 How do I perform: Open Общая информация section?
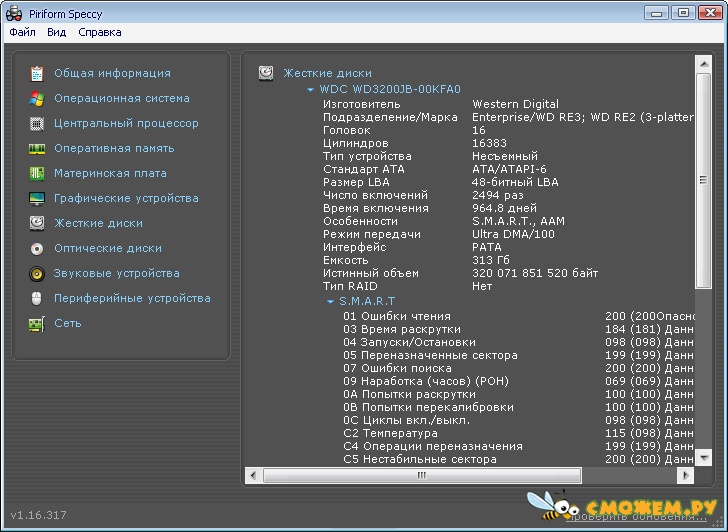point(112,73)
